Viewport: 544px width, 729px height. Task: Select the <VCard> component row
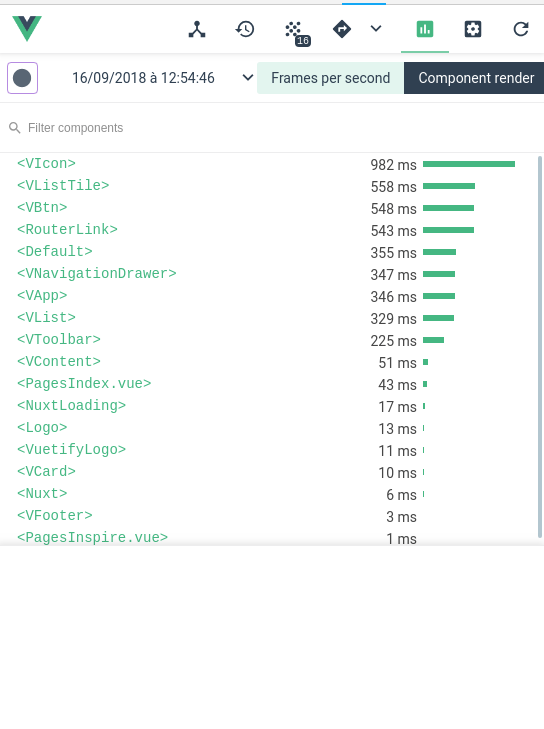pos(269,472)
